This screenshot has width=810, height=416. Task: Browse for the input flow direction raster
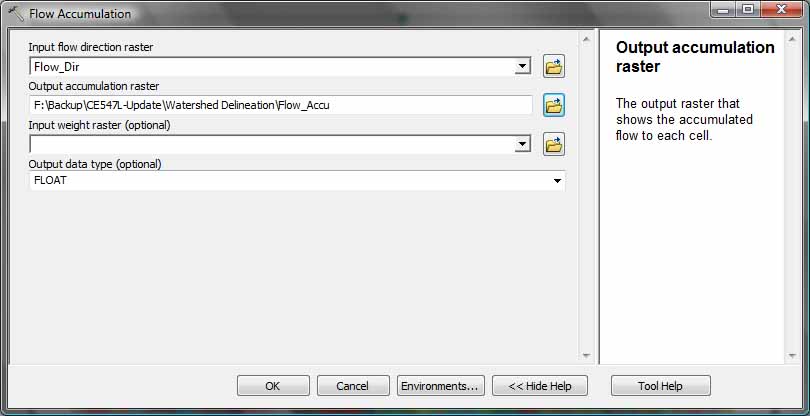pos(554,66)
